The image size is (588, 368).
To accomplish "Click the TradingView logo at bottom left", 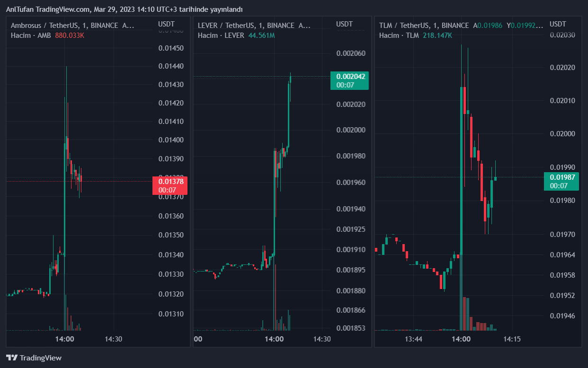I will click(x=34, y=358).
